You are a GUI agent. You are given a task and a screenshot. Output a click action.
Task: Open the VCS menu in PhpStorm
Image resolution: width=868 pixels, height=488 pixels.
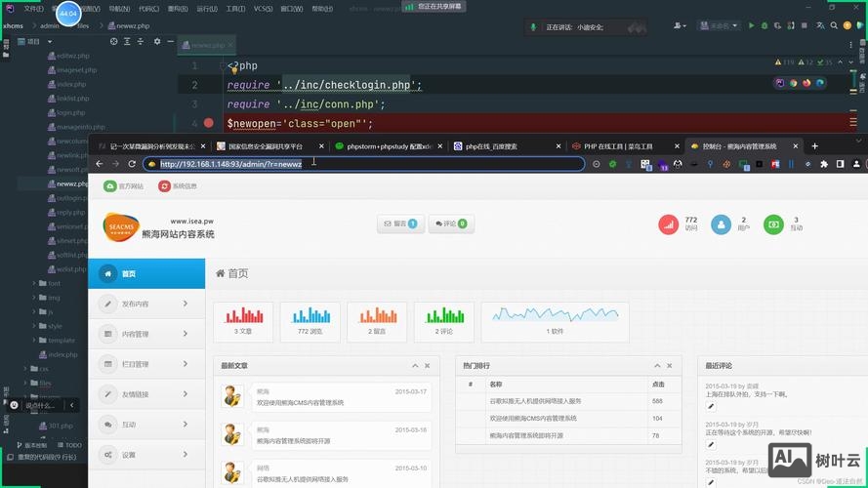(263, 9)
